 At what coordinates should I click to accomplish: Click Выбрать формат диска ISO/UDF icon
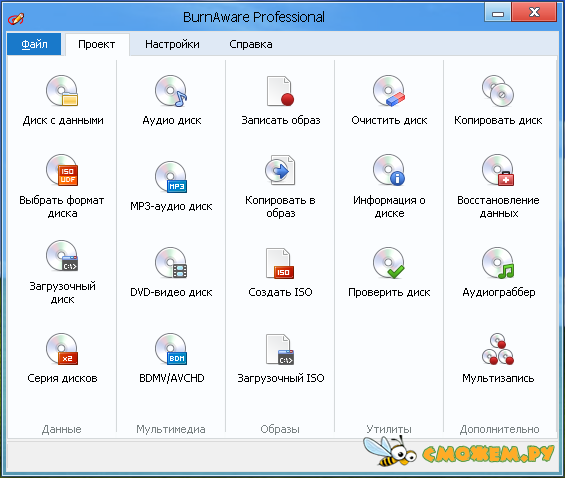pyautogui.click(x=62, y=170)
